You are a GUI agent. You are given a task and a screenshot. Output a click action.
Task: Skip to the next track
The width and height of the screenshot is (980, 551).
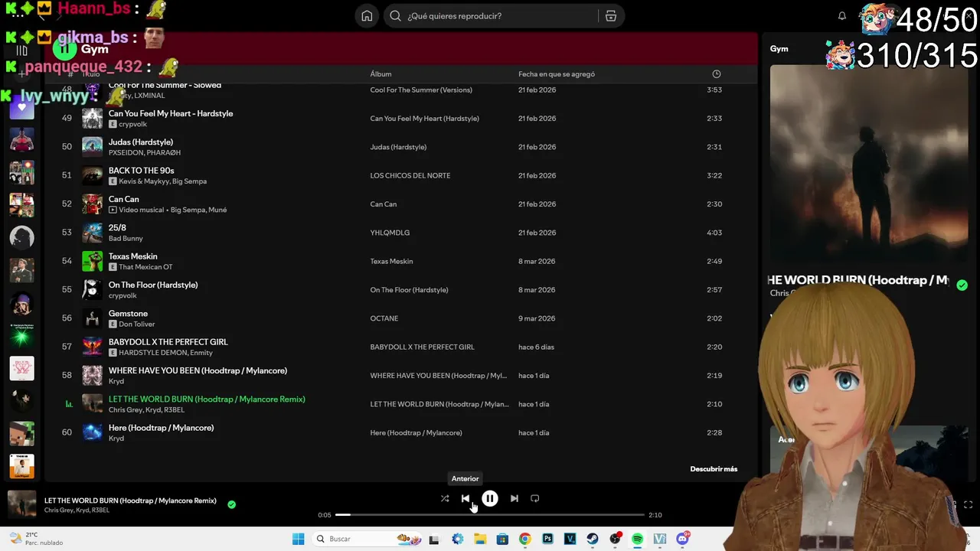pyautogui.click(x=514, y=498)
